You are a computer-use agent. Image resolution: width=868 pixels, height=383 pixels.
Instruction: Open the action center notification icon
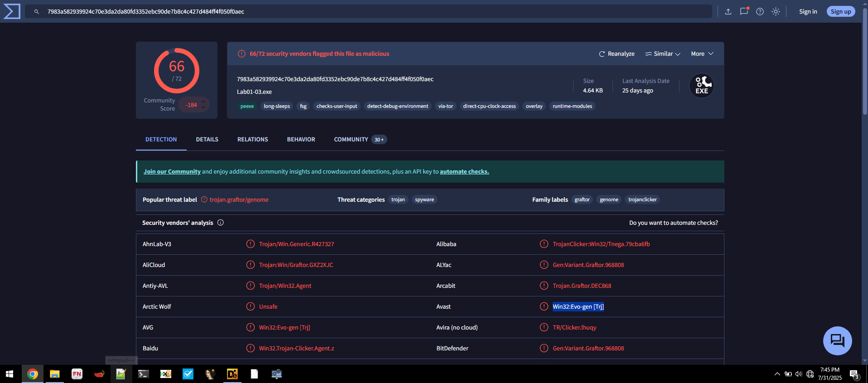click(854, 374)
